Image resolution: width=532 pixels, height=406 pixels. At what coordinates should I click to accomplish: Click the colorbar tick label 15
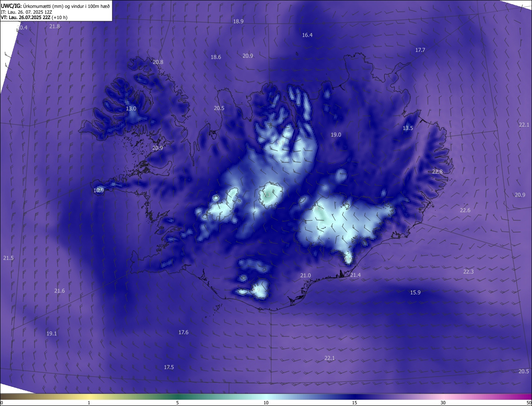(355, 403)
